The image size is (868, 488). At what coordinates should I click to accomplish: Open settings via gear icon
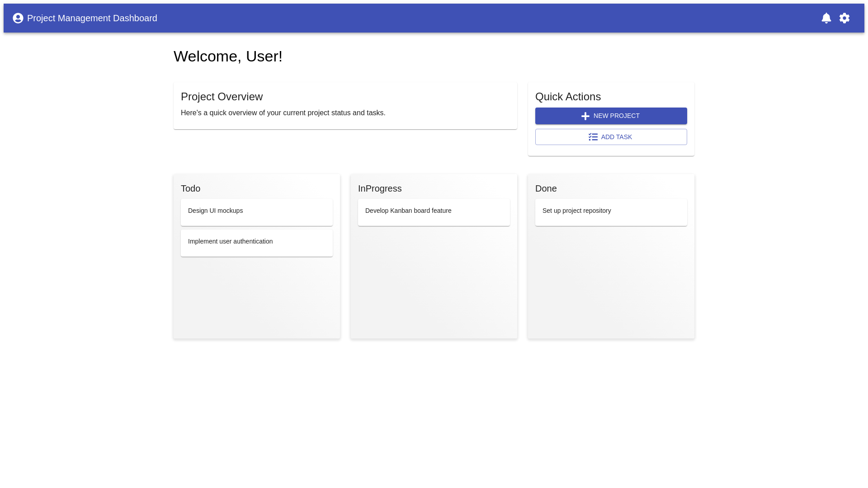[844, 18]
